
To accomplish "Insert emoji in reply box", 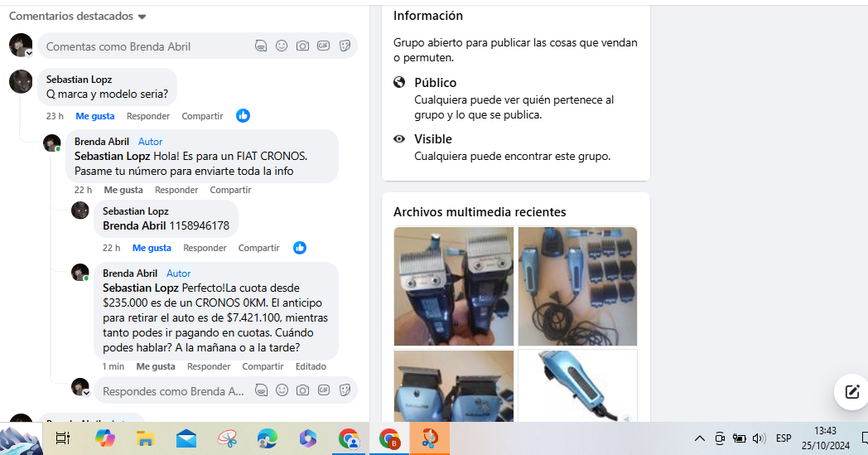I will [282, 390].
